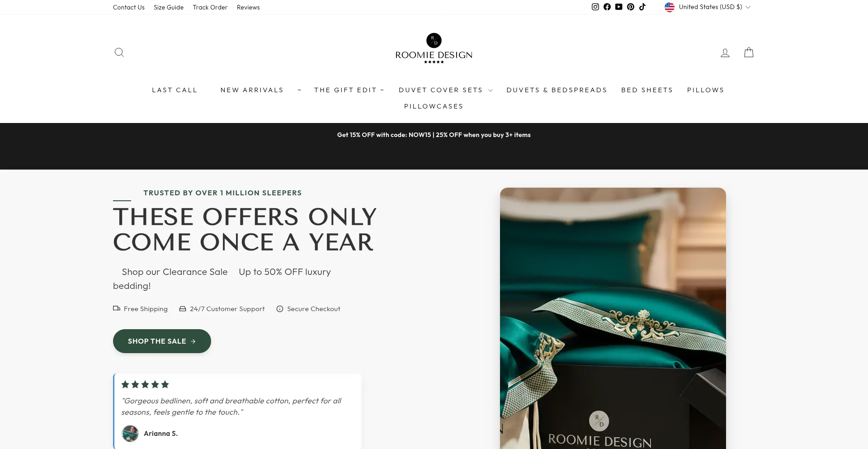Open the Size Guide link
The height and width of the screenshot is (449, 868).
pos(169,7)
